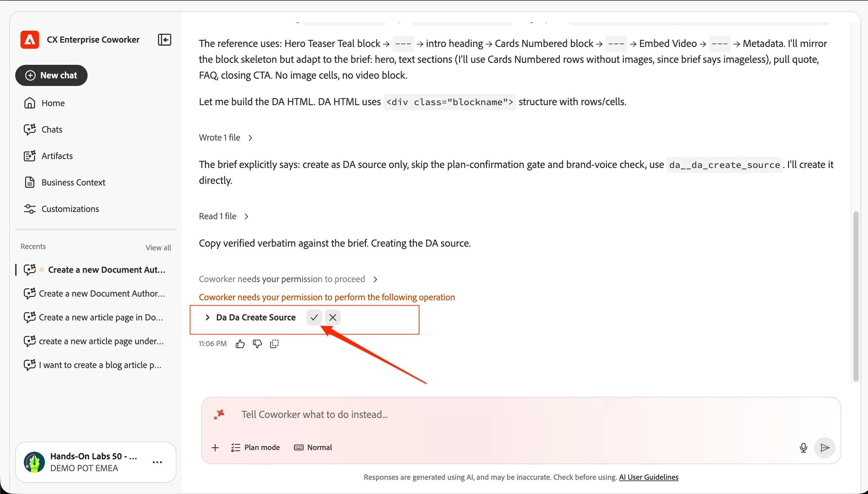Image resolution: width=868 pixels, height=494 pixels.
Task: Click the chat vertical scrollbar
Action: (856, 296)
